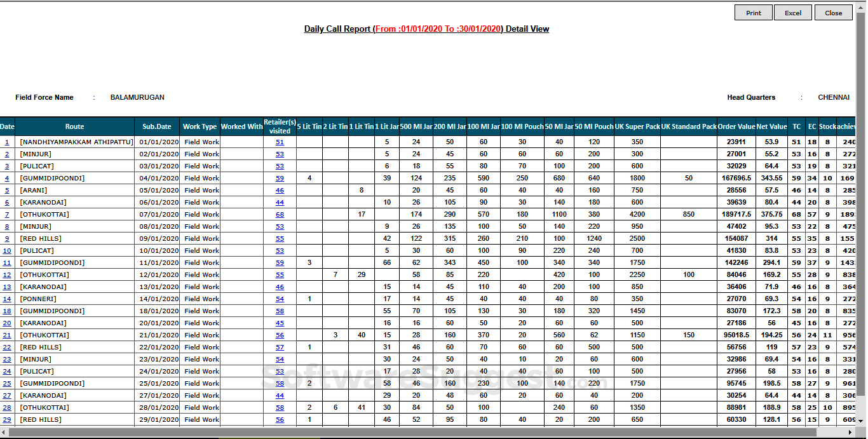The image size is (868, 439).
Task: Click date link 7 for OTHUKOTTAI route
Action: click(x=6, y=214)
